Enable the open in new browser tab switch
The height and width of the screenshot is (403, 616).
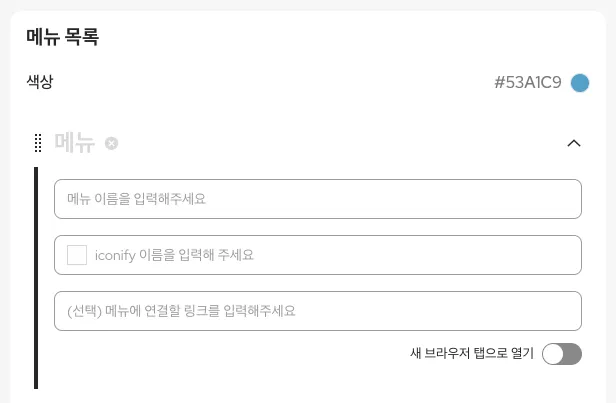point(561,353)
